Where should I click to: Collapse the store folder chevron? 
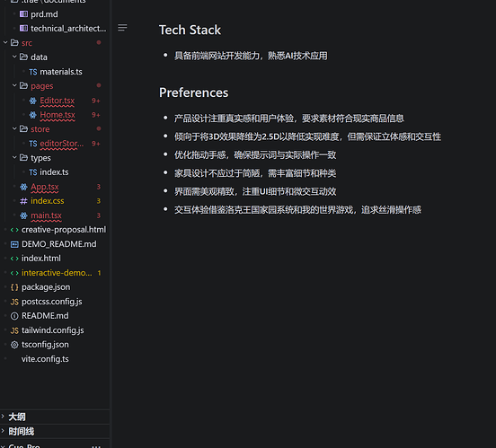click(x=14, y=128)
